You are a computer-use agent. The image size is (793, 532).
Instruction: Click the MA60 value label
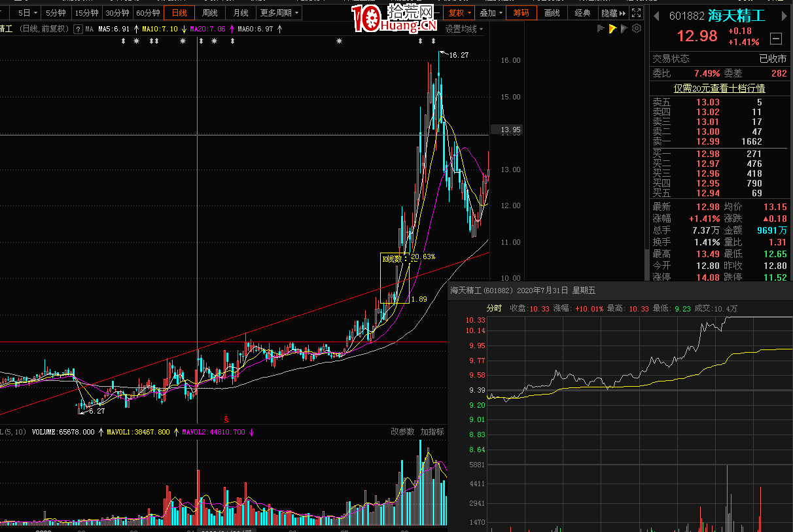[x=255, y=29]
